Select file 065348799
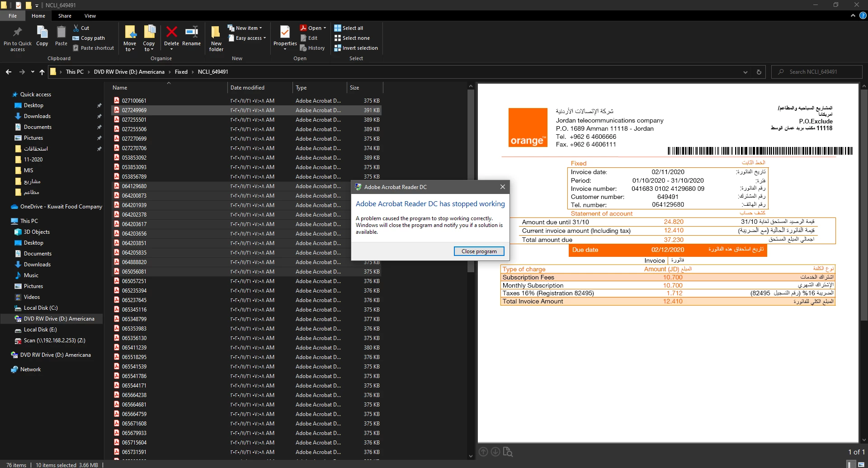 tap(246, 319)
